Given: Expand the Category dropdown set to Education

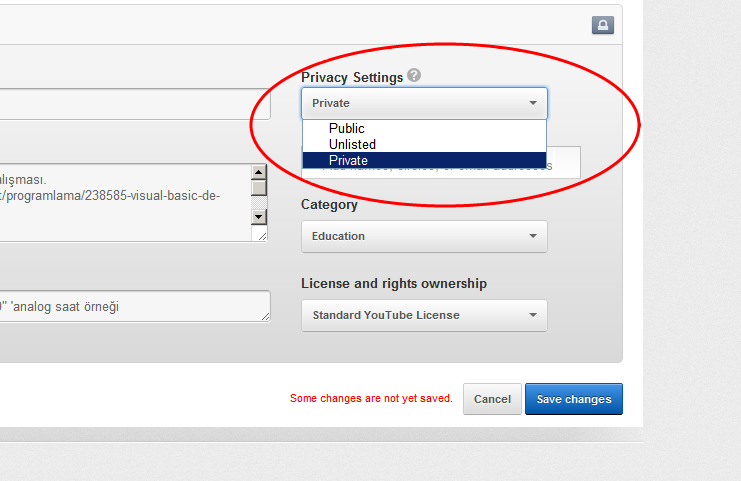Looking at the screenshot, I should [424, 236].
